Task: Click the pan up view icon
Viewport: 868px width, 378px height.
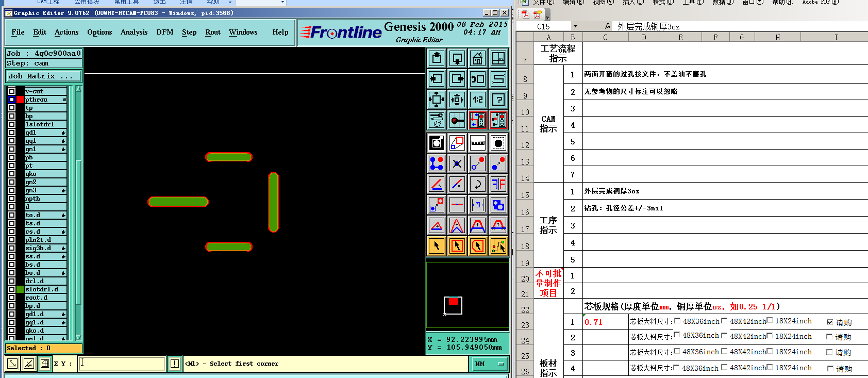Action: [x=437, y=58]
